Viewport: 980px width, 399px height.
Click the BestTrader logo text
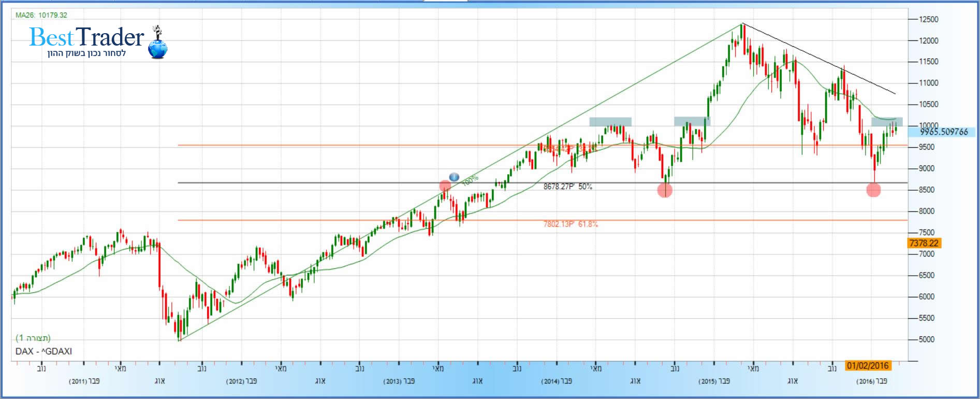click(86, 37)
